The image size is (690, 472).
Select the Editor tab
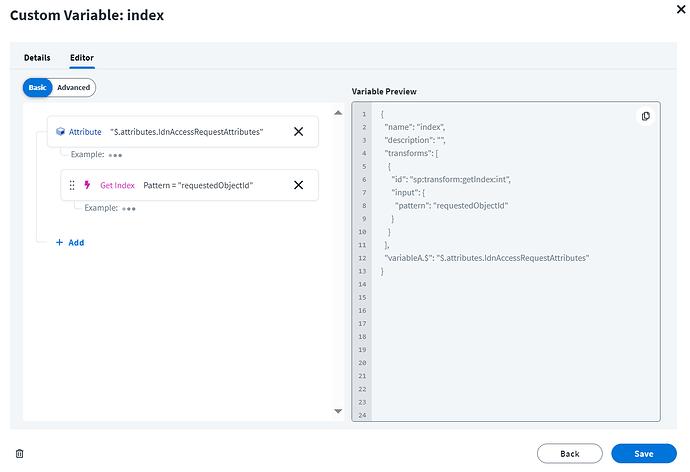coord(81,58)
